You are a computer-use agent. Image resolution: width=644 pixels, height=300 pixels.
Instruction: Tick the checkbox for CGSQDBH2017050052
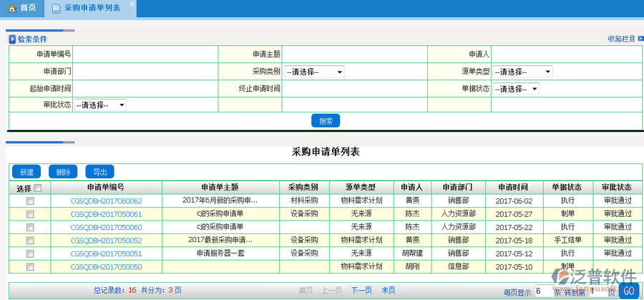tap(30, 241)
